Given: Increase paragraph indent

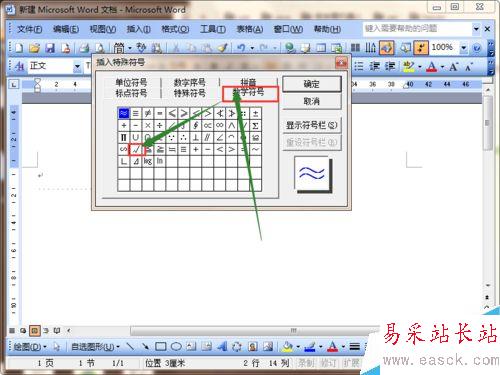Looking at the screenshot, I should pyautogui.click(x=390, y=66).
